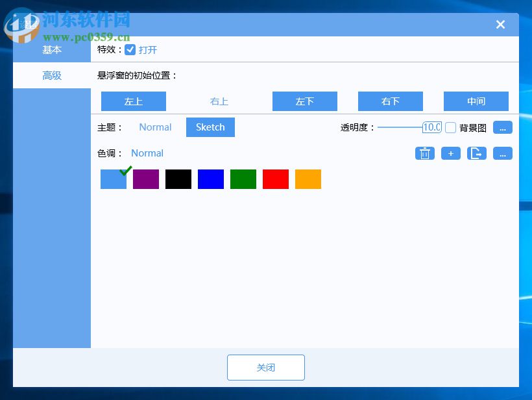This screenshot has width=532, height=400.
Task: Click the plus icon to add a color
Action: [451, 153]
